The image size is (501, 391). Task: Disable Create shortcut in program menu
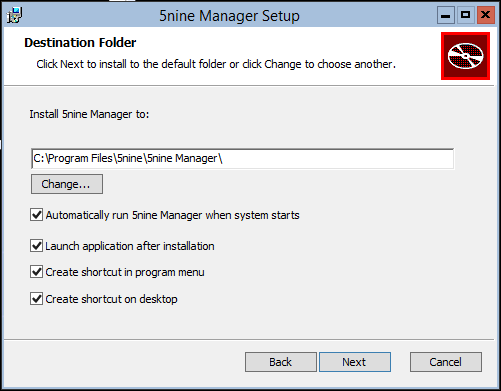pyautogui.click(x=36, y=272)
